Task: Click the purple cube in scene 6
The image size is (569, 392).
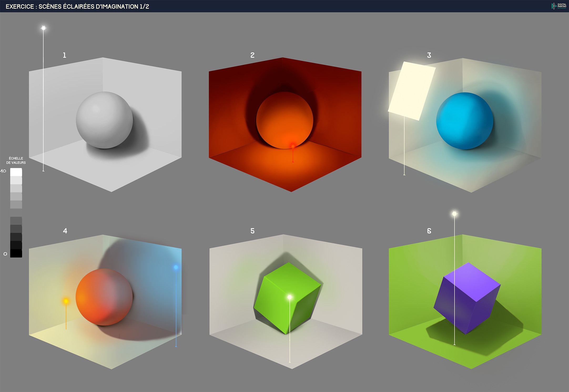Action: (x=467, y=298)
